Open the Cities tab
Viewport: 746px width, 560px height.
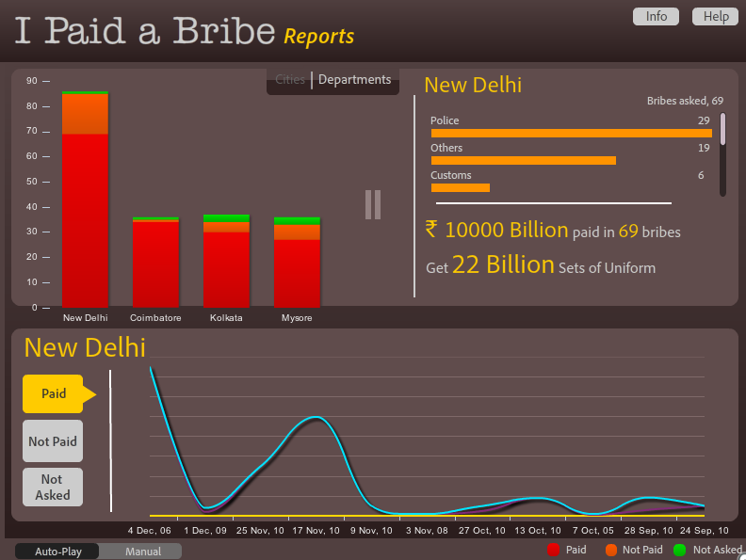[290, 79]
